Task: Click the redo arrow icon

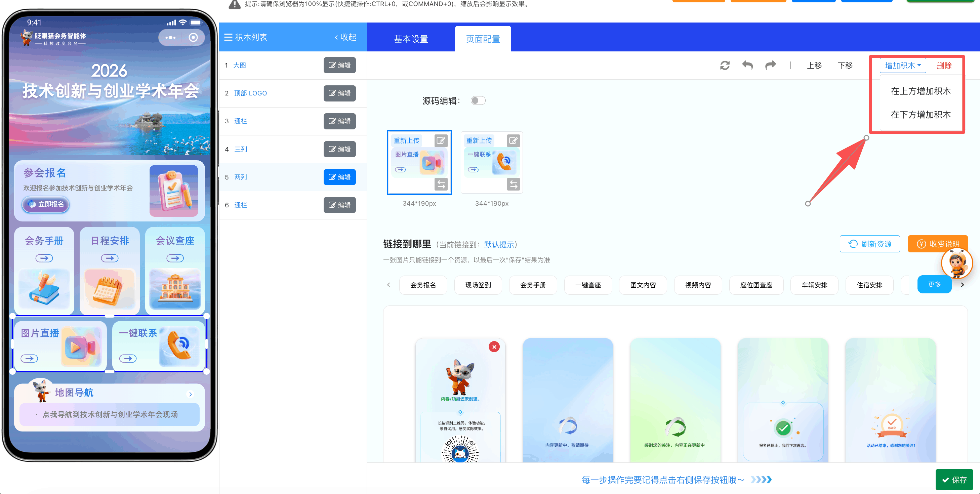Action: [770, 66]
